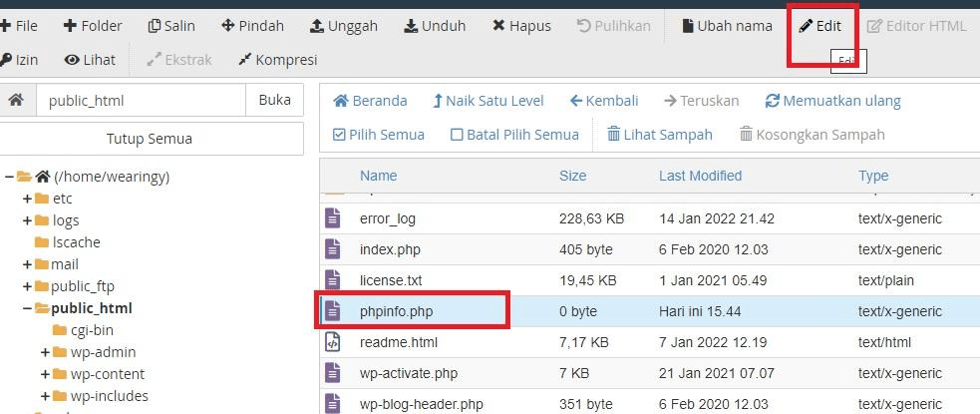Expand the mail folder in tree
980x414 pixels.
tap(27, 264)
